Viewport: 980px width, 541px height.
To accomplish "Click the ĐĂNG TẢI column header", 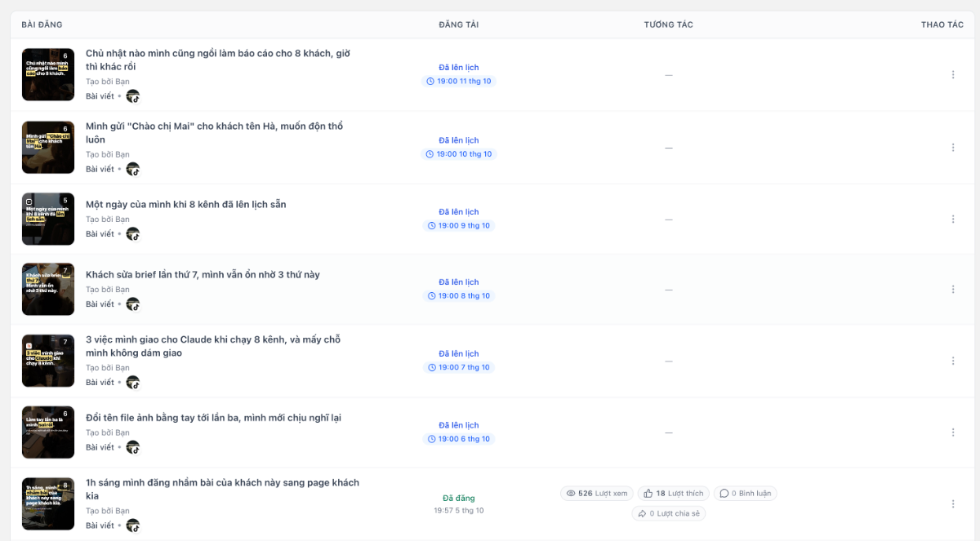I will coord(459,24).
